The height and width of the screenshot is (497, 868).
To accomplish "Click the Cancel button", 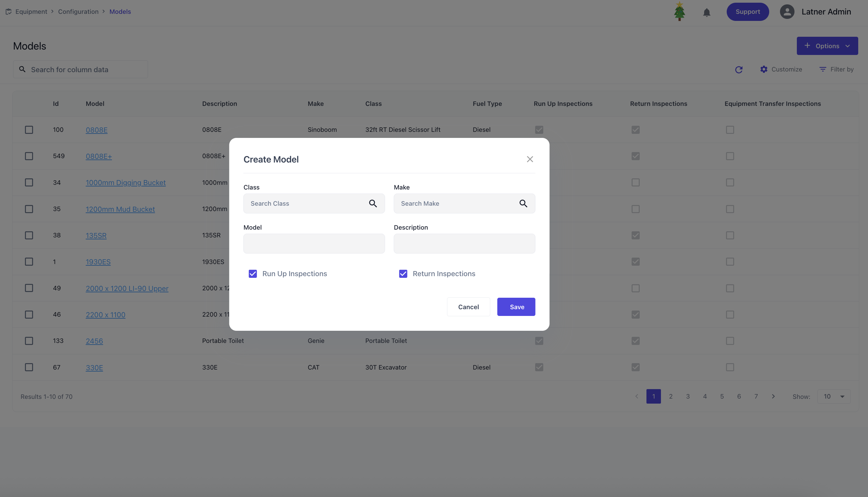I will click(x=468, y=307).
